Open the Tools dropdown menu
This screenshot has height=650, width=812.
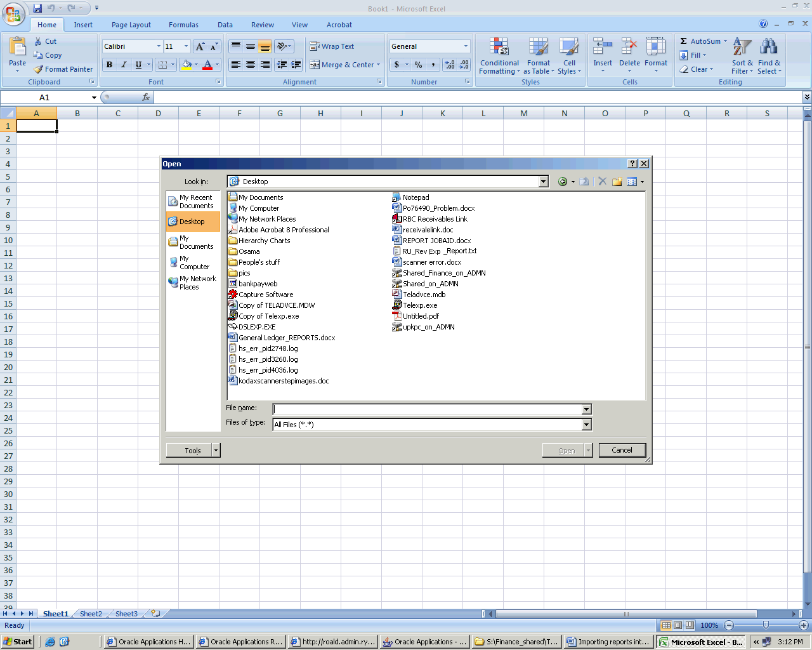(193, 450)
